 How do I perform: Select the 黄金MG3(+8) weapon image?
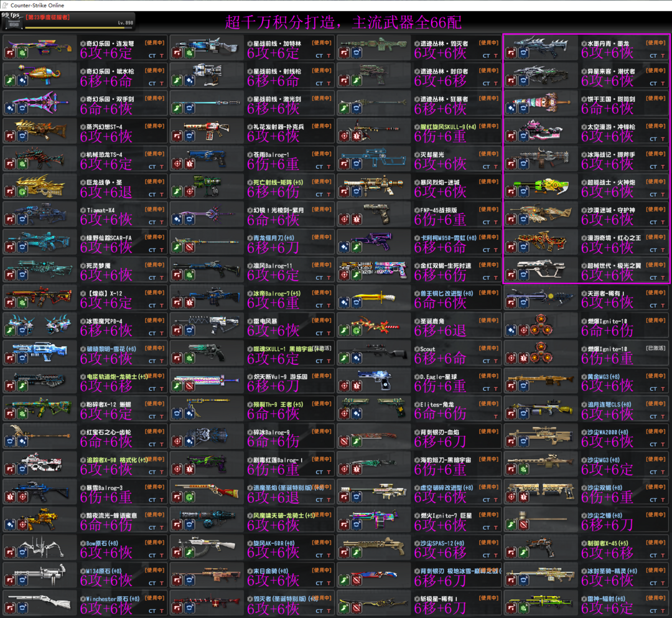tap(540, 380)
